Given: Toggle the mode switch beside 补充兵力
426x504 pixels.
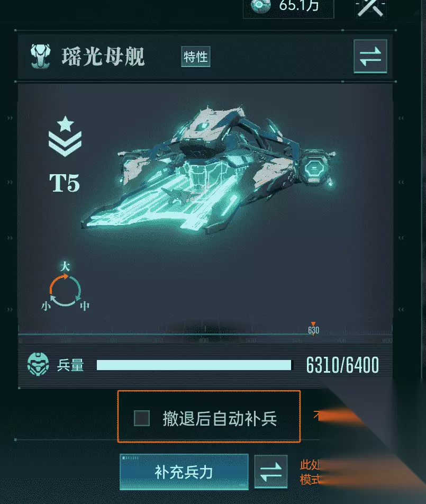Looking at the screenshot, I should click(x=271, y=472).
